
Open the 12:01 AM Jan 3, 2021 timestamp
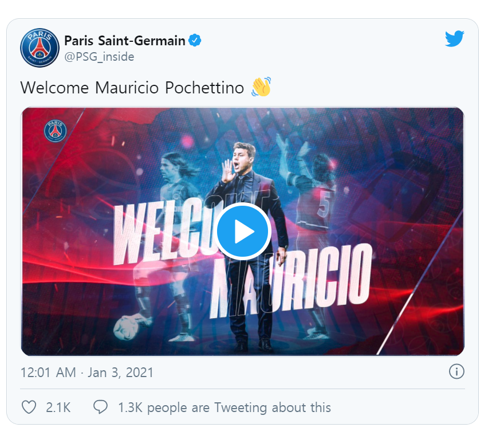[x=87, y=372]
